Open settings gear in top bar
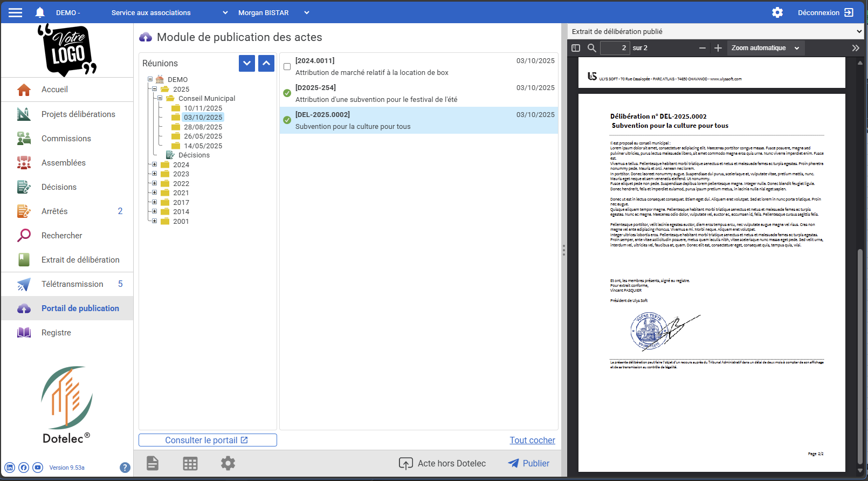The width and height of the screenshot is (868, 481). click(x=777, y=12)
